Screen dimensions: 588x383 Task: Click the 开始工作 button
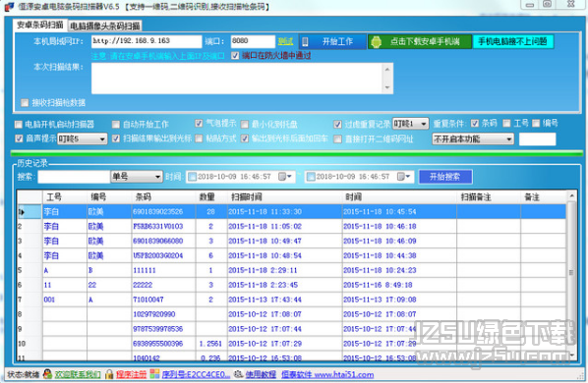click(x=332, y=41)
